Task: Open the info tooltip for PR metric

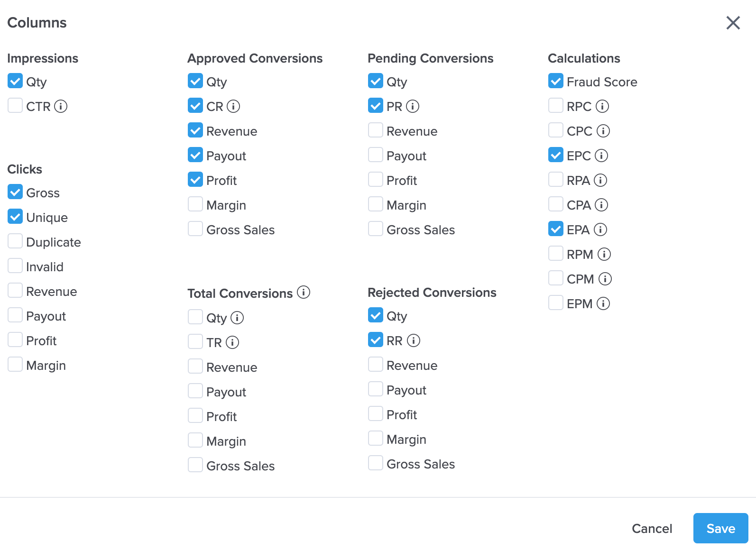Action: 414,106
